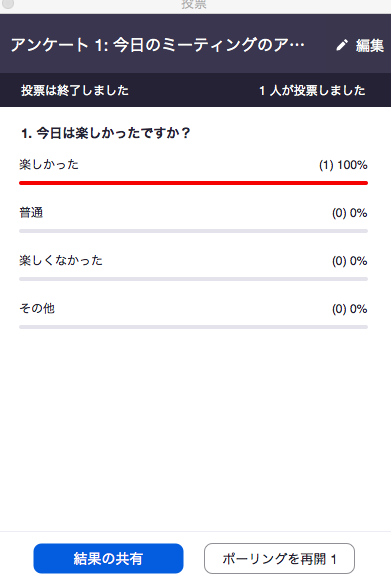Click the 投票は終了しました status text
The width and height of the screenshot is (391, 580).
click(75, 90)
